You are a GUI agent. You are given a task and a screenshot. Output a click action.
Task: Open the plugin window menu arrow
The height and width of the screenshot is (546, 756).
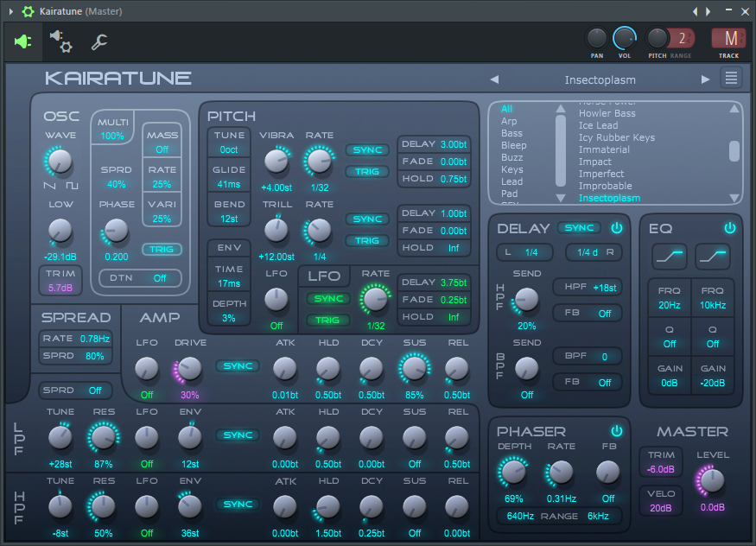[10, 11]
